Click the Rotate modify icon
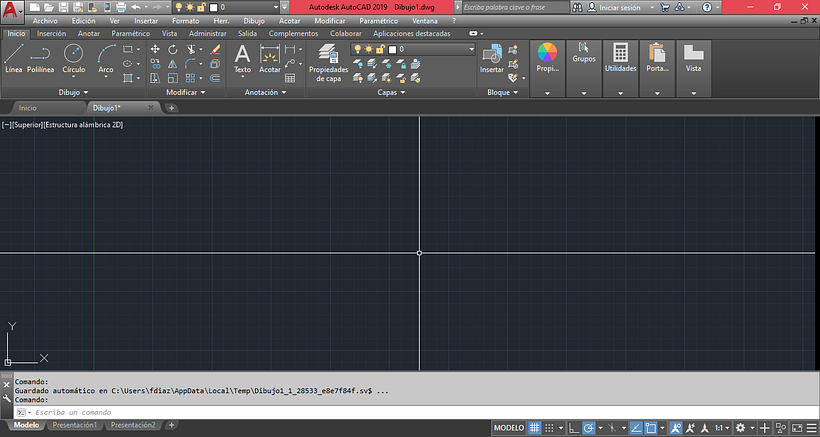 173,49
